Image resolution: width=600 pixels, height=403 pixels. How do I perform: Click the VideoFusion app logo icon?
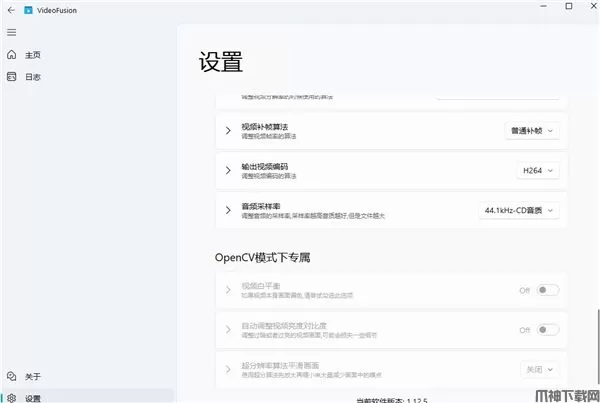click(x=28, y=11)
